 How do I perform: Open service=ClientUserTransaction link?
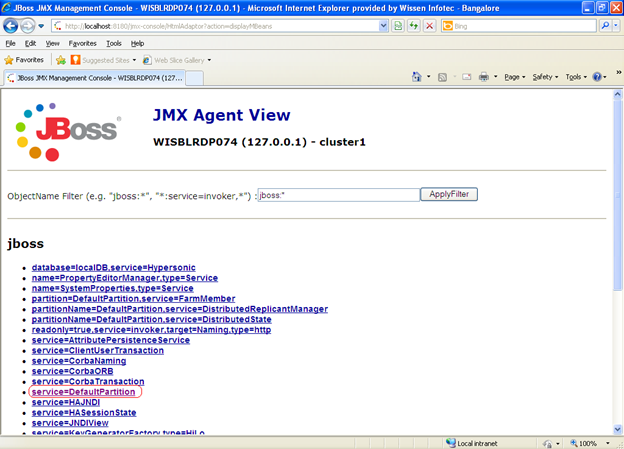pyautogui.click(x=98, y=350)
